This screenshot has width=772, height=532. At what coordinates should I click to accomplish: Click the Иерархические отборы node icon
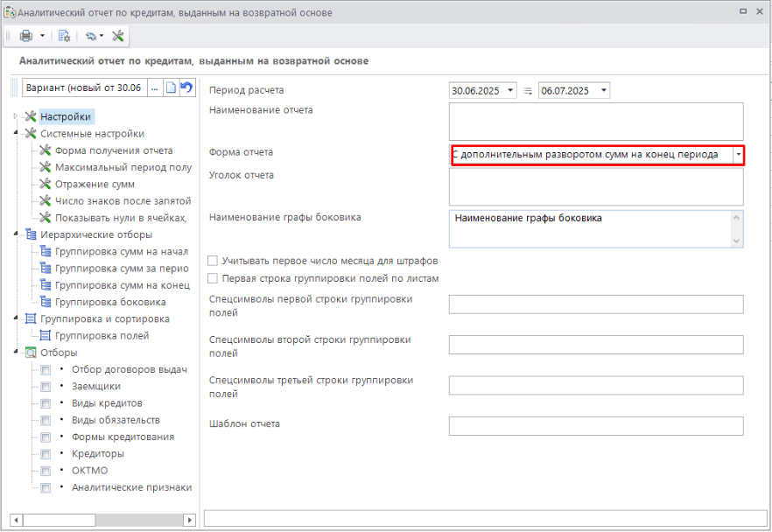coord(32,234)
